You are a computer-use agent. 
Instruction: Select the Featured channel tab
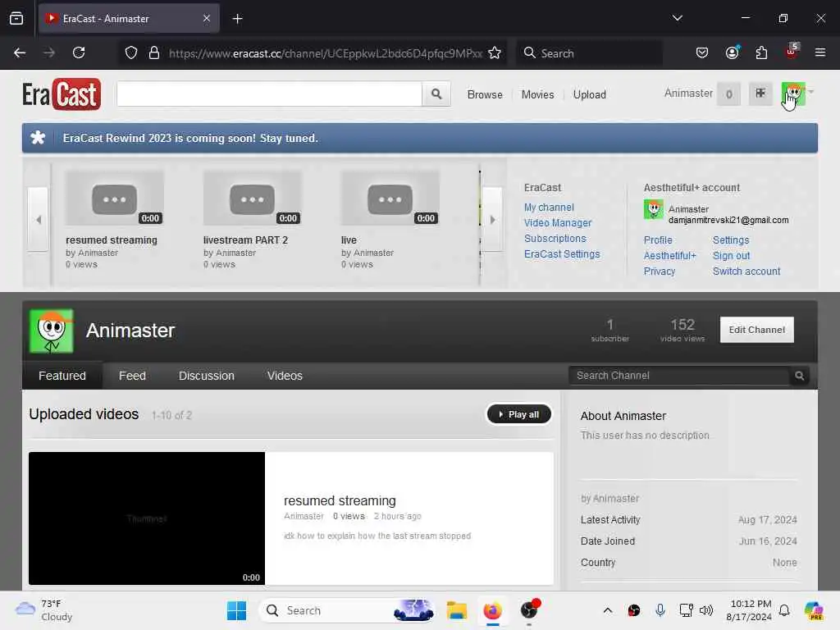pos(62,376)
